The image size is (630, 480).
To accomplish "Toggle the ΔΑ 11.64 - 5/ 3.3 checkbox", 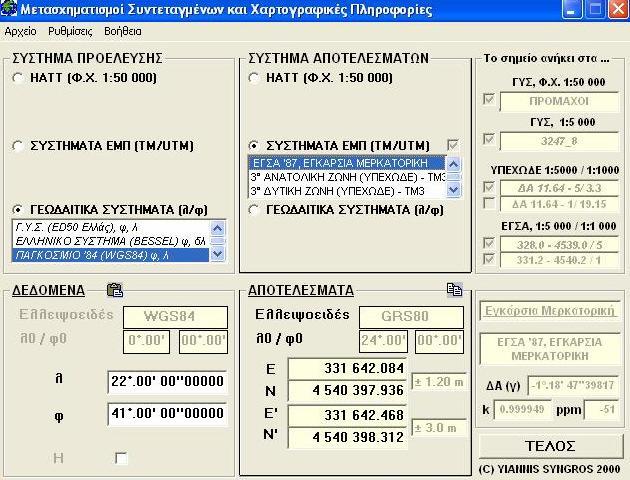I will click(x=489, y=187).
